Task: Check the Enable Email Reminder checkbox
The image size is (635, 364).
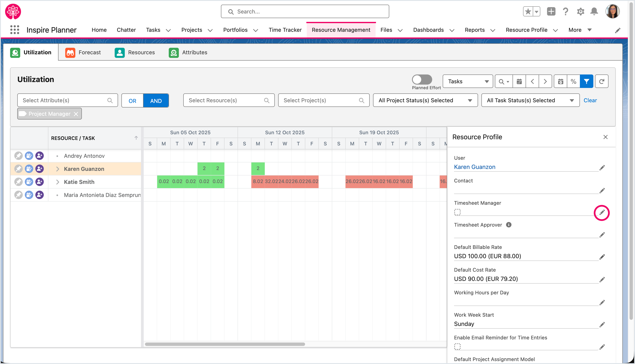Action: (457, 347)
